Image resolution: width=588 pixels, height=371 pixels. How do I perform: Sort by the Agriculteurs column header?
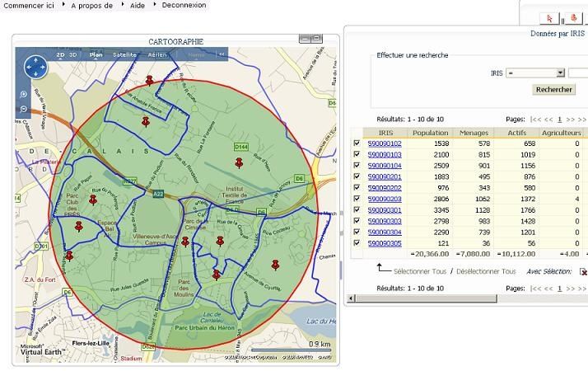(561, 133)
